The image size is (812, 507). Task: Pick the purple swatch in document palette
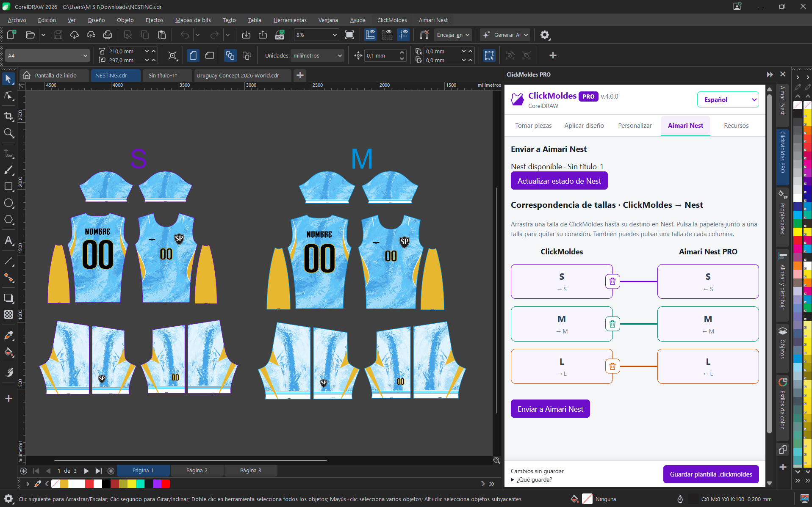157,484
